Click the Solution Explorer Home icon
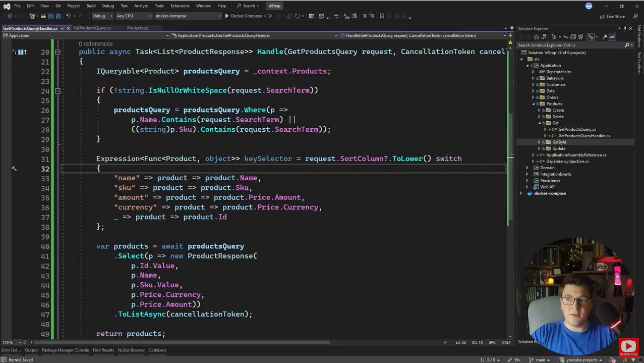The height and width of the screenshot is (363, 644). coord(536,37)
